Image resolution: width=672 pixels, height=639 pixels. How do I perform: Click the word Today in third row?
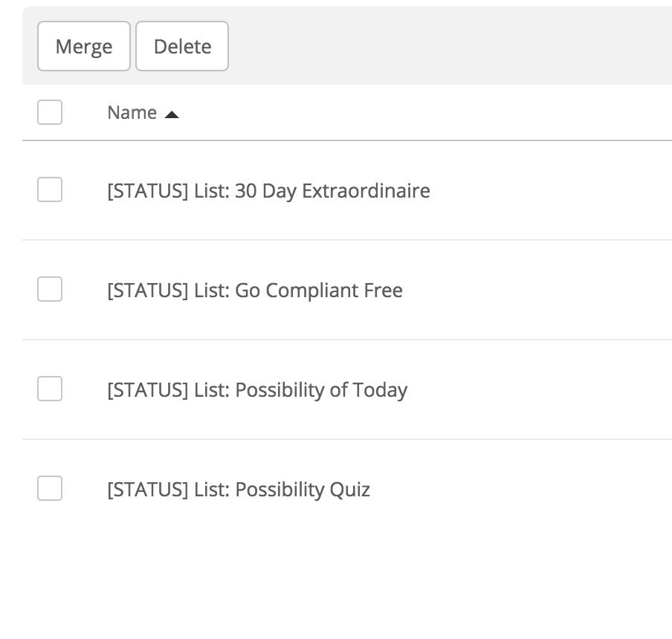click(380, 390)
